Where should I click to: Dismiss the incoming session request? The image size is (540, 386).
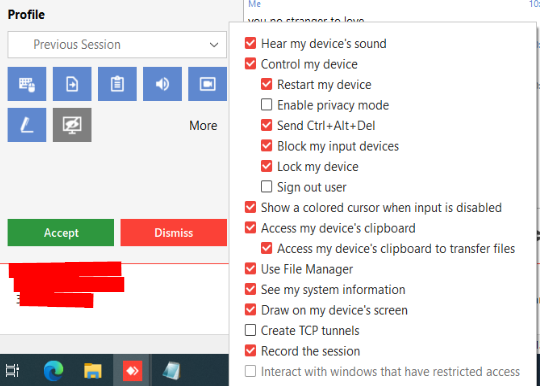pyautogui.click(x=174, y=232)
